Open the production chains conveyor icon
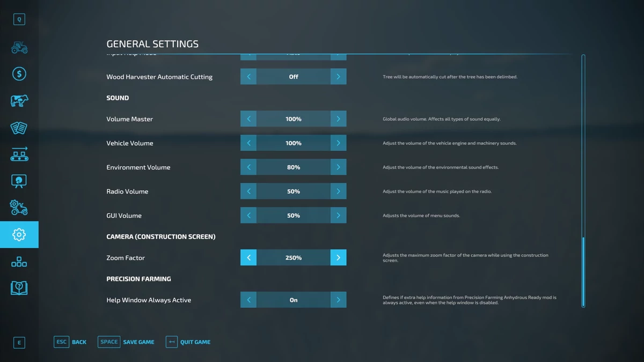 (x=19, y=154)
